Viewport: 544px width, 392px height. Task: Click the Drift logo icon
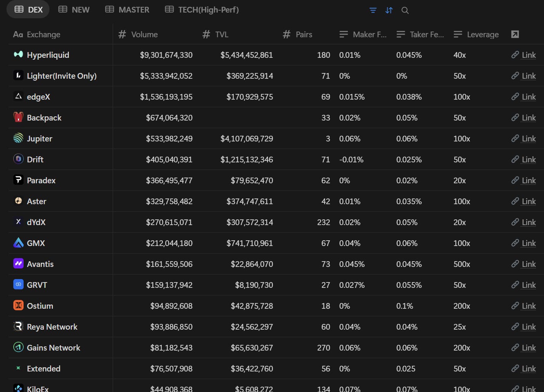tap(18, 159)
